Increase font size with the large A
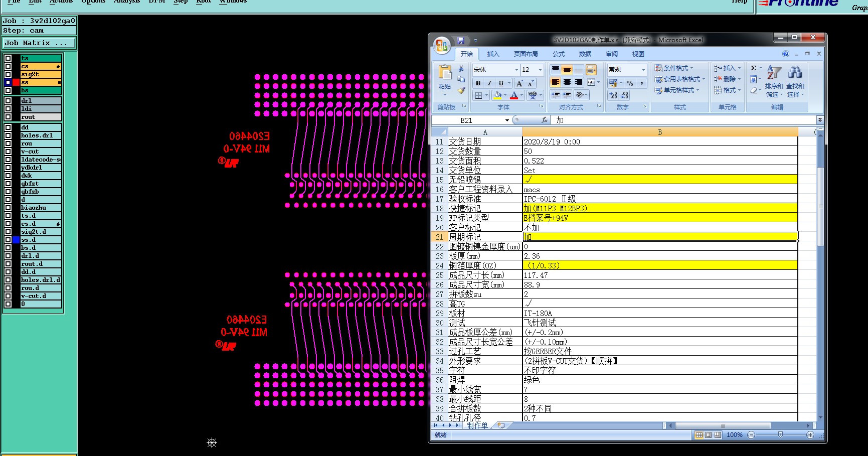The image size is (868, 456). (519, 83)
